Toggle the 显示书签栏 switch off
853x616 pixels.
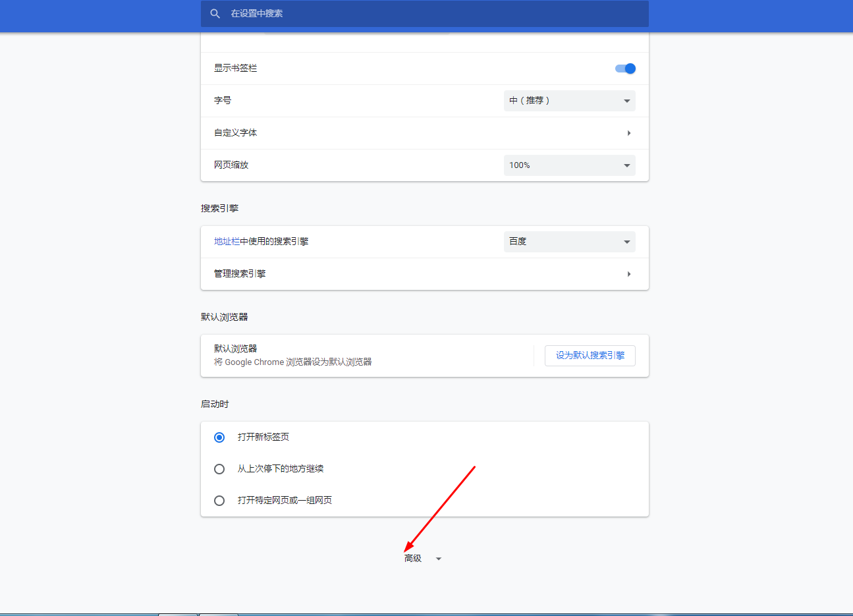point(625,69)
